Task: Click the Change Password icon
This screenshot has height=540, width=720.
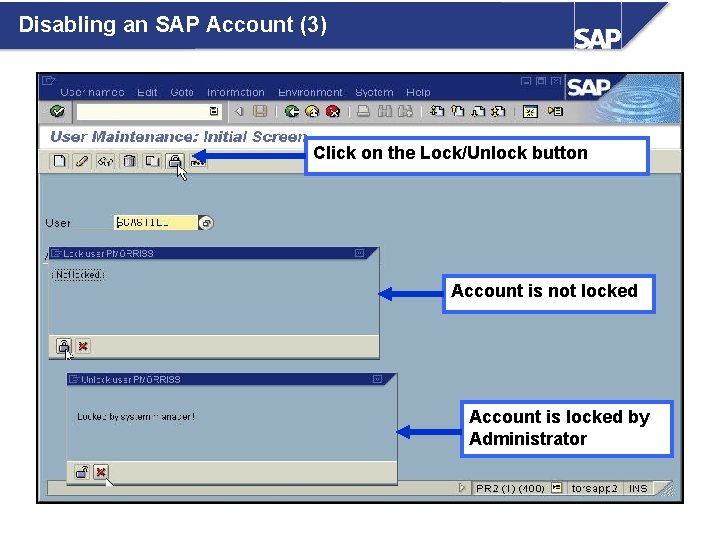Action: pyautogui.click(x=198, y=161)
